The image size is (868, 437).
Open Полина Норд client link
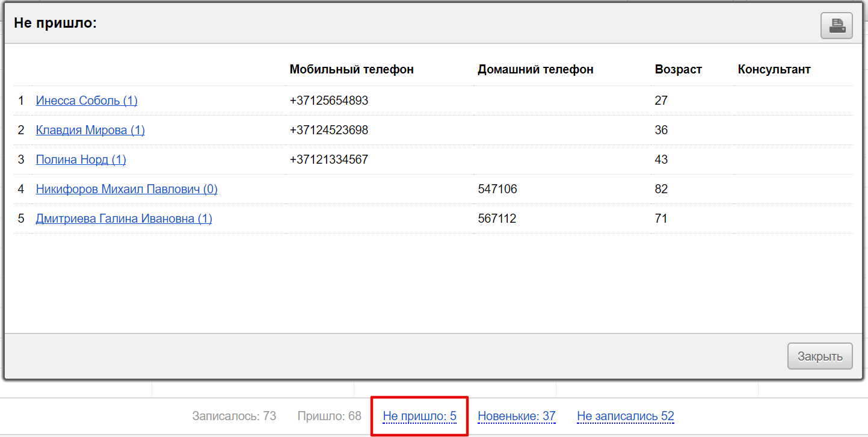pos(81,160)
